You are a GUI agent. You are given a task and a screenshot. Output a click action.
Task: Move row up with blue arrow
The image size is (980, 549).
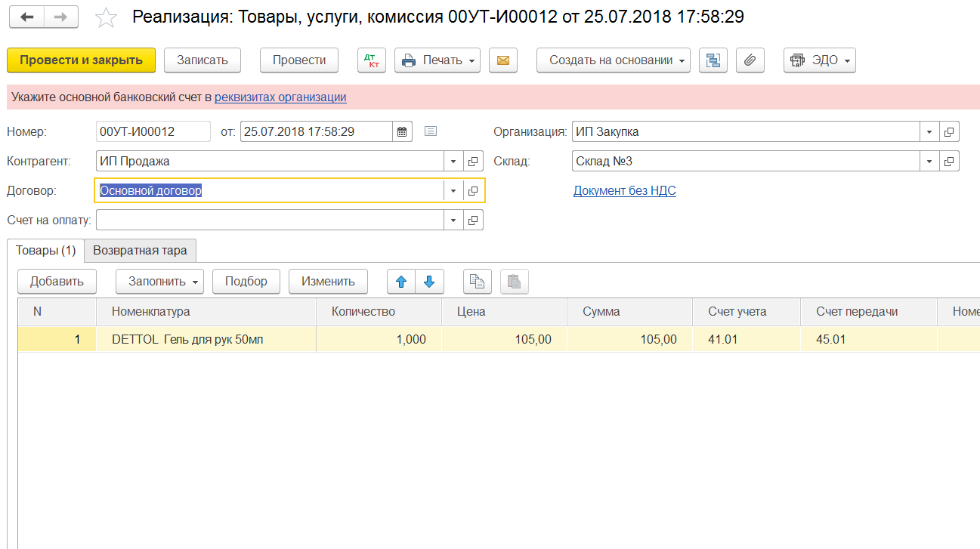pyautogui.click(x=401, y=282)
